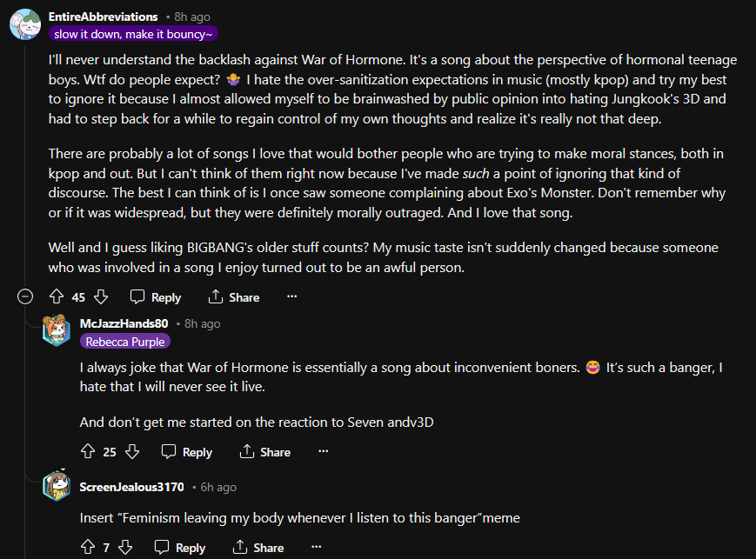Open more options on EntireAbbreviations' comment
This screenshot has height=559, width=756.
coord(292,296)
